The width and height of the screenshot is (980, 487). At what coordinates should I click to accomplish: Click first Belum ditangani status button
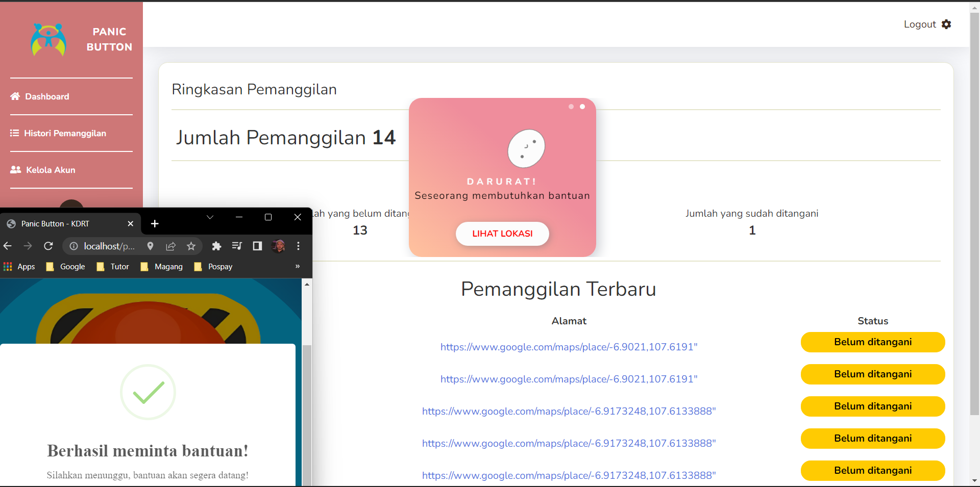872,342
